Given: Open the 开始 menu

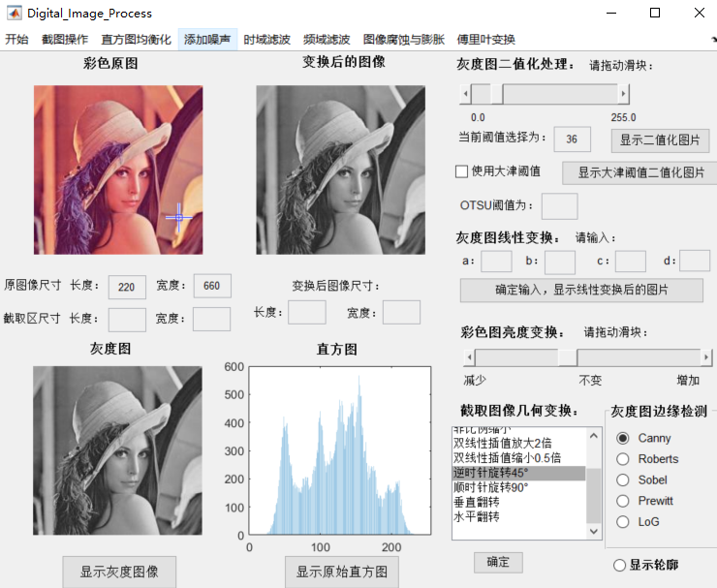Looking at the screenshot, I should click(16, 40).
